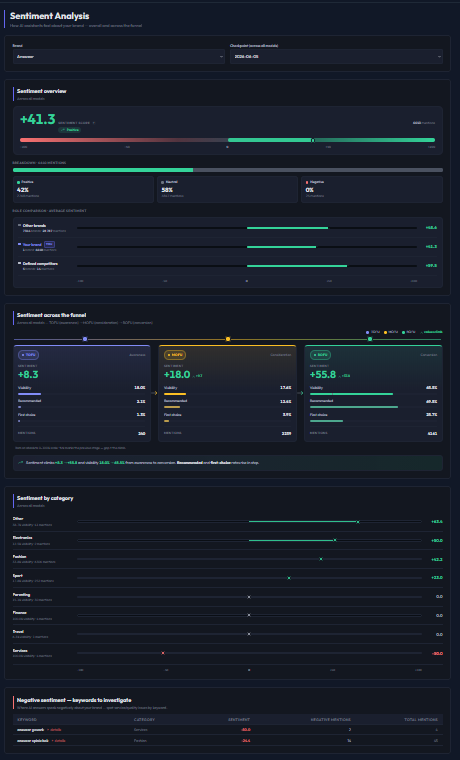Image resolution: width=460 pixels, height=760 pixels.
Task: Click the red Services sentiment marker
Action: [163, 653]
